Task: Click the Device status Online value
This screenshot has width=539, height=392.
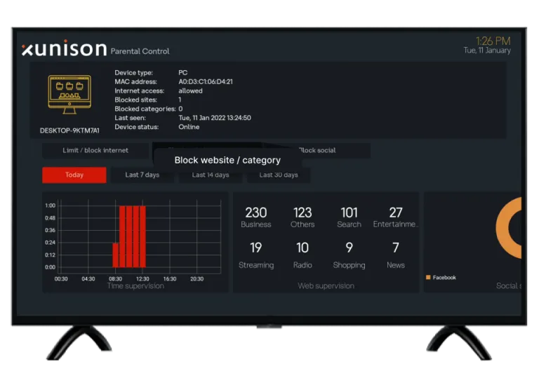Action: coord(189,127)
